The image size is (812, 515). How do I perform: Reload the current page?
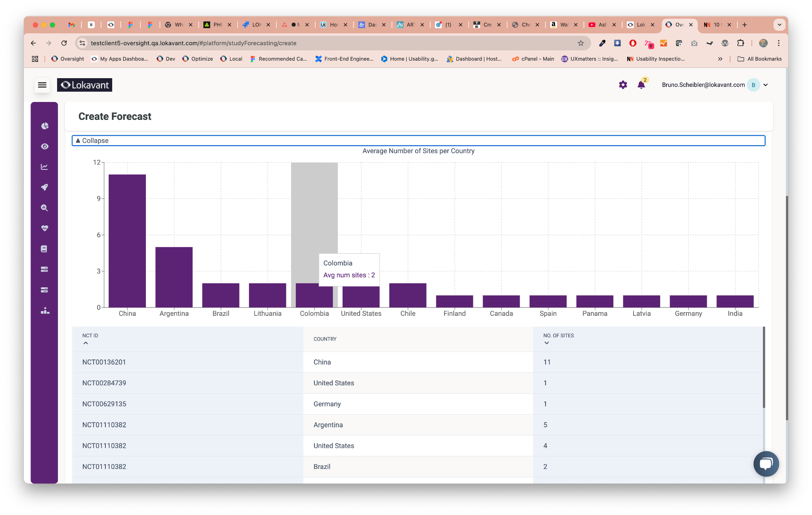click(64, 43)
